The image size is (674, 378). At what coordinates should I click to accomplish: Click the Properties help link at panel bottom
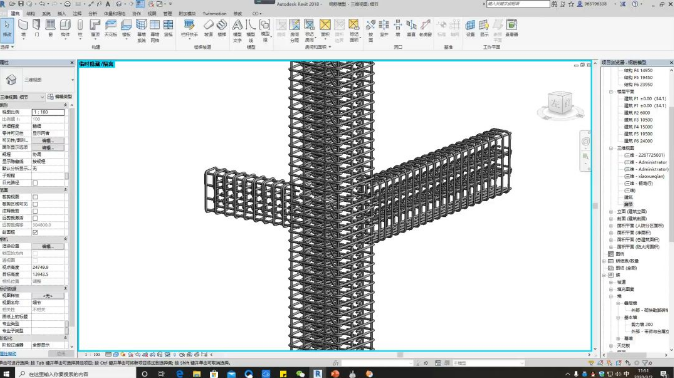pos(8,353)
